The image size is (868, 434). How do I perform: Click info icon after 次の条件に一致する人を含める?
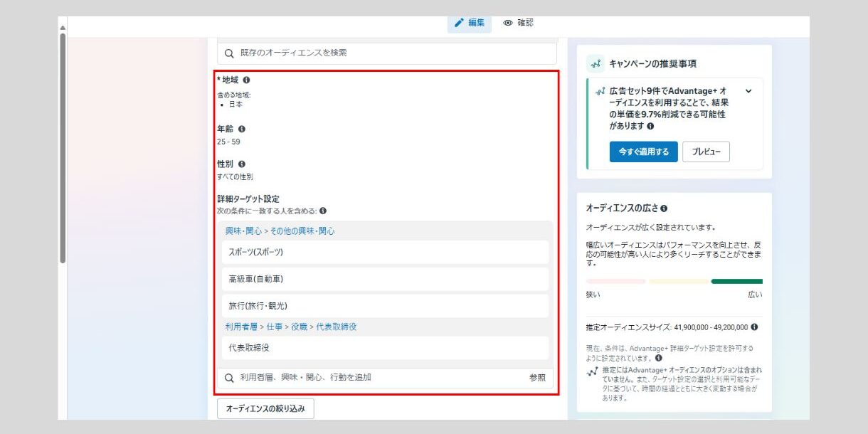tap(323, 211)
